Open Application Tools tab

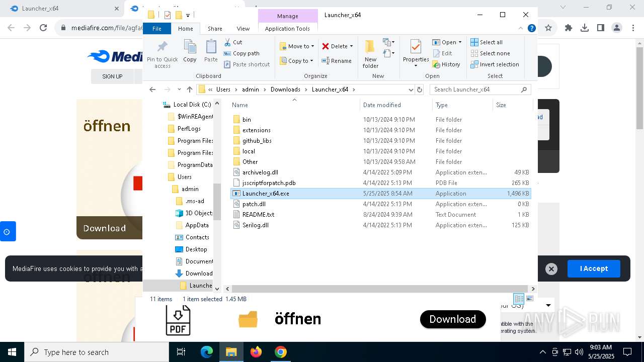[x=287, y=29]
